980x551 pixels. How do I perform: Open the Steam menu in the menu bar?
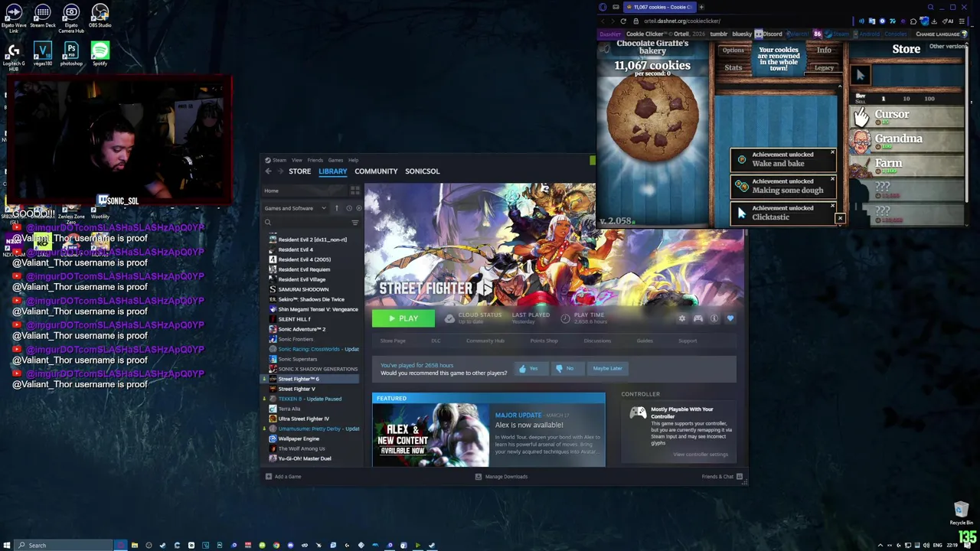[x=279, y=160]
